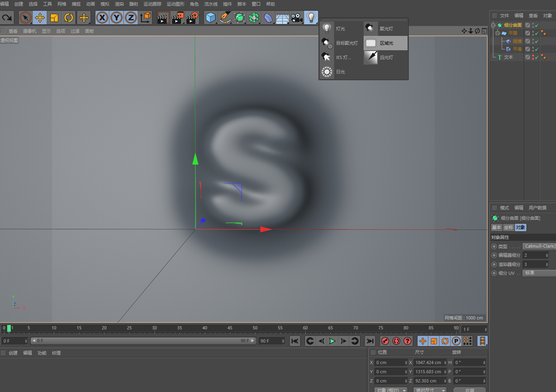Open viewport 过滤 menu
This screenshot has height=392, width=556.
(x=75, y=31)
